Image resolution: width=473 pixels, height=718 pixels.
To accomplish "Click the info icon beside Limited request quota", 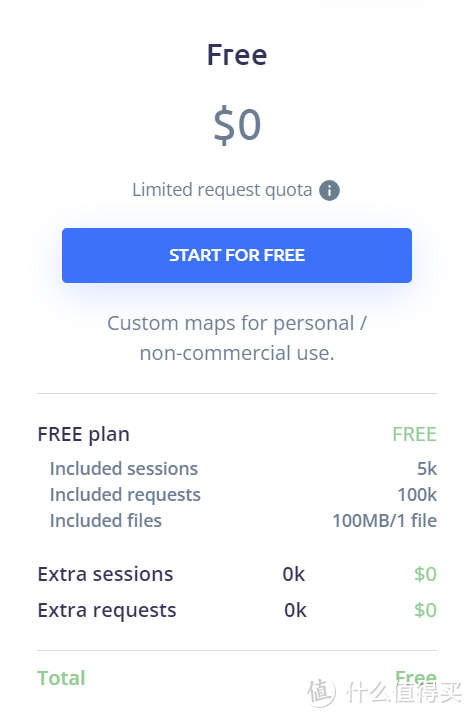I will pyautogui.click(x=329, y=190).
